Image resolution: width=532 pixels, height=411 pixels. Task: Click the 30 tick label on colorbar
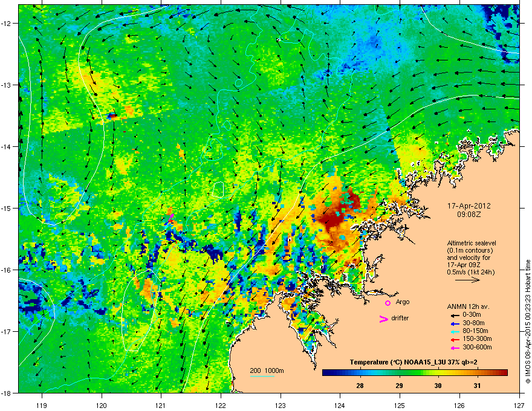438,386
